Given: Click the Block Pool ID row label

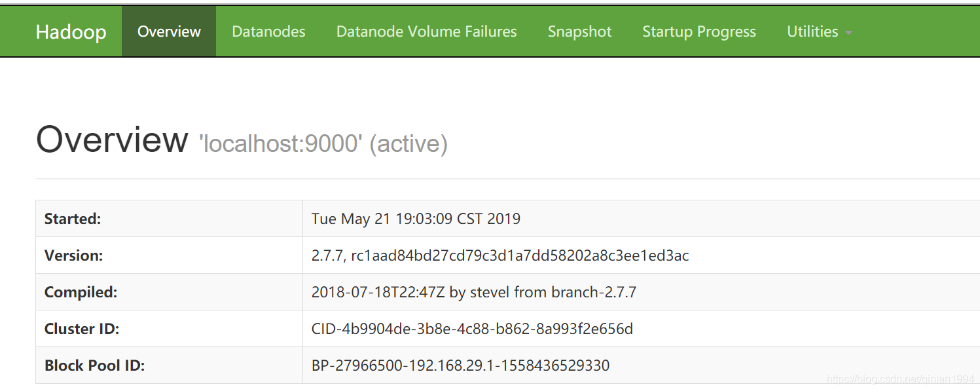Looking at the screenshot, I should [94, 365].
